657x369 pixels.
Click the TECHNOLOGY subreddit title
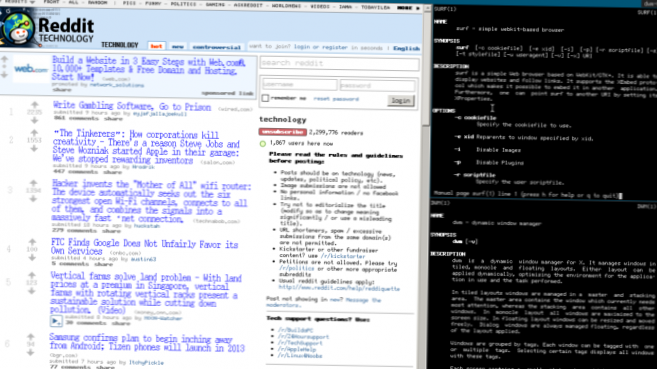tap(119, 45)
